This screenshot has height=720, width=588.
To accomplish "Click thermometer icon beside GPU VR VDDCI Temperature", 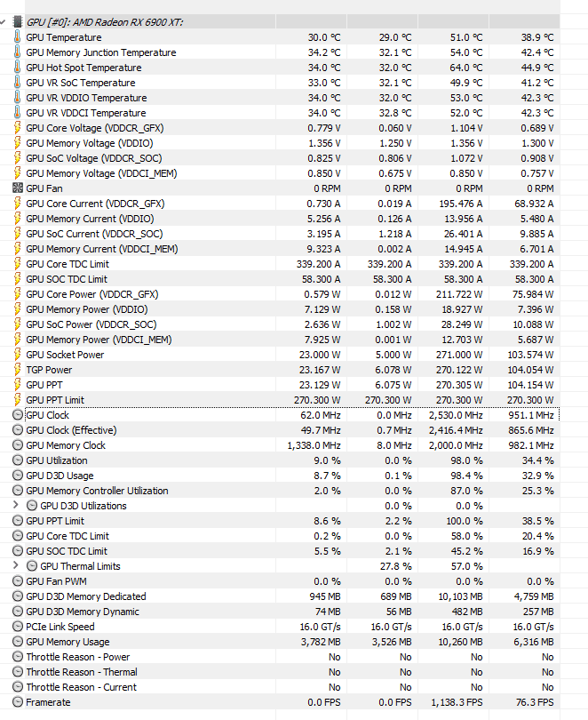I will coord(18,113).
